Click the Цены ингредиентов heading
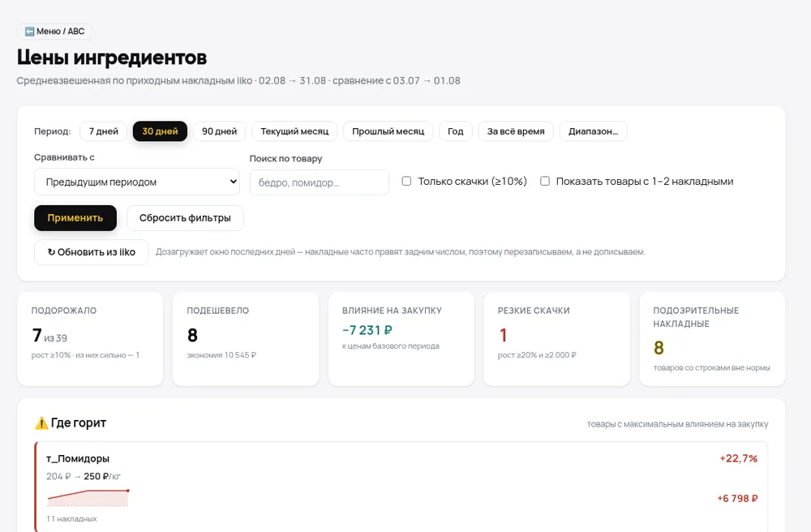 tap(112, 58)
